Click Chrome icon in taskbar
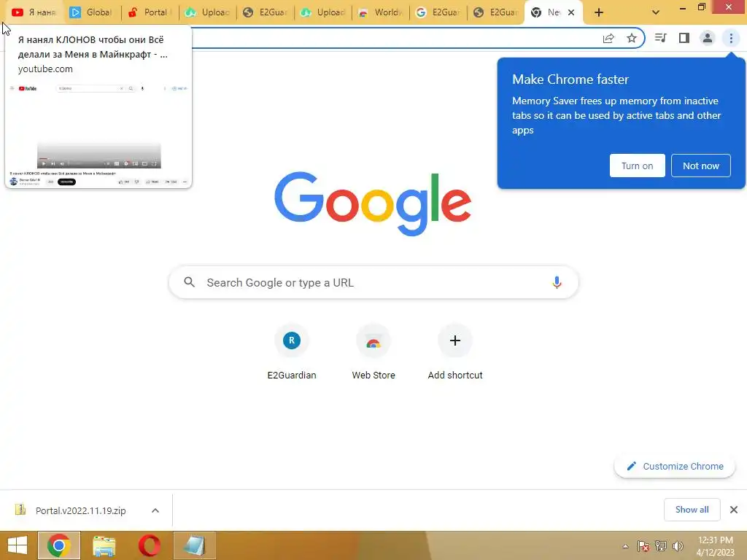 [58, 545]
